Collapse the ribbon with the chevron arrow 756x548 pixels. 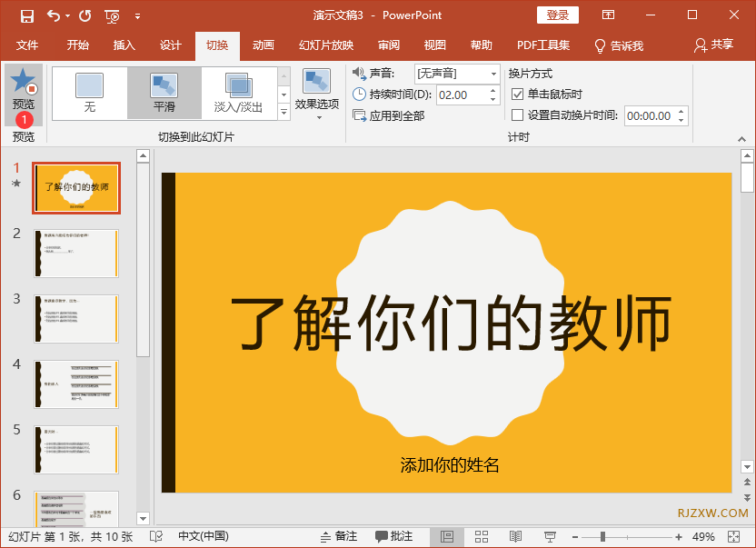741,139
